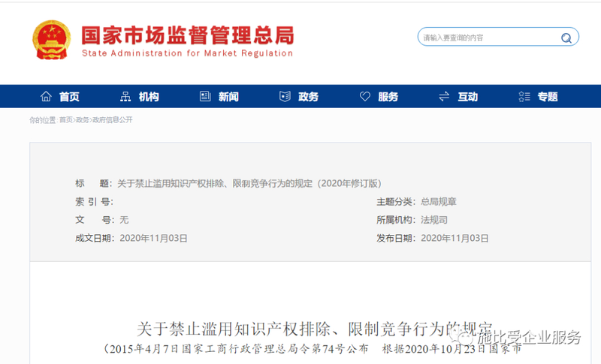
Task: Go to 政府信息公开 in the breadcrumb
Action: click(112, 120)
